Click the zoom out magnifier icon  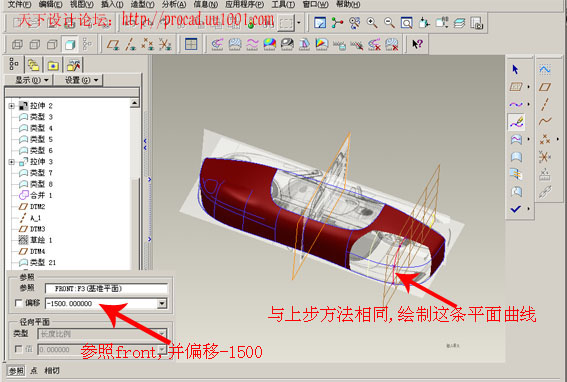[389, 23]
